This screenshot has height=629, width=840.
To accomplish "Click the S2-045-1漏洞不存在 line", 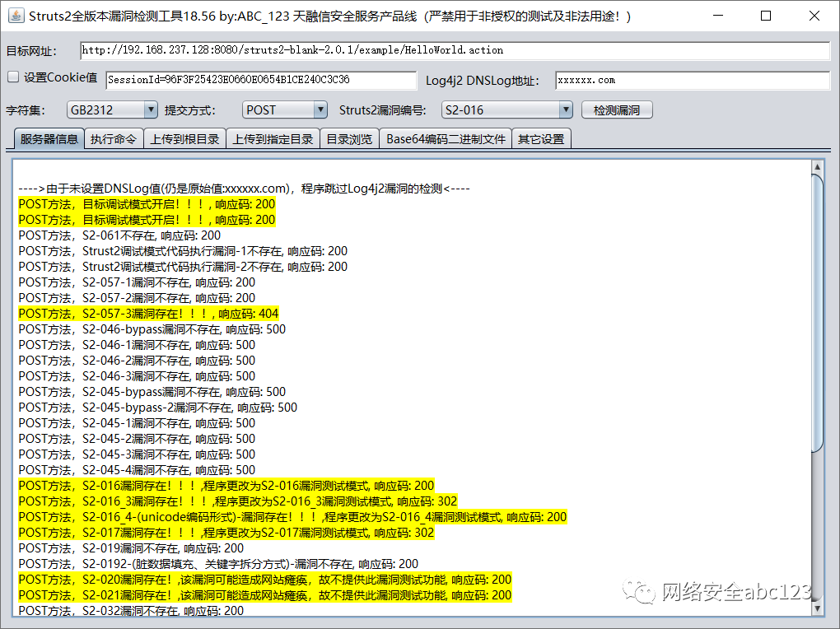I will [x=138, y=422].
